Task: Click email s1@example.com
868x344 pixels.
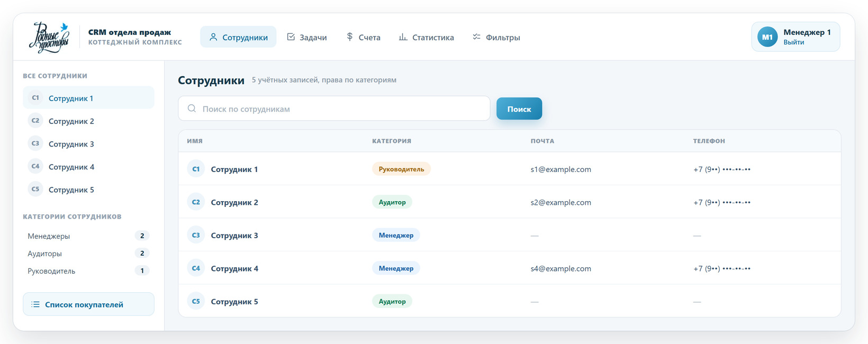Action: pyautogui.click(x=561, y=169)
